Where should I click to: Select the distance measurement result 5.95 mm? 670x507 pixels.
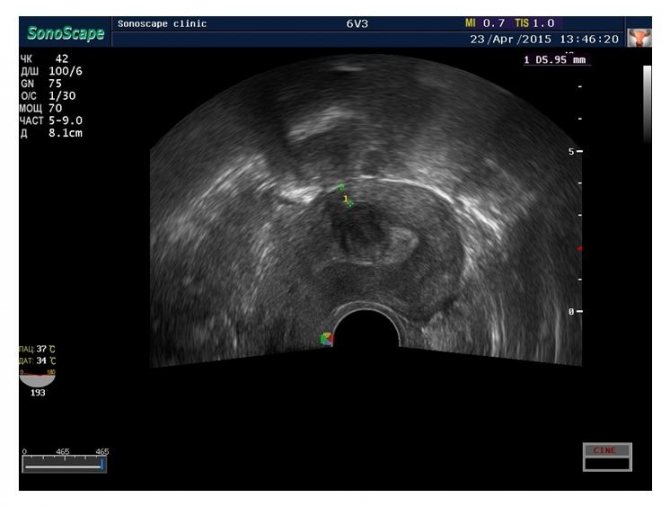coord(555,60)
